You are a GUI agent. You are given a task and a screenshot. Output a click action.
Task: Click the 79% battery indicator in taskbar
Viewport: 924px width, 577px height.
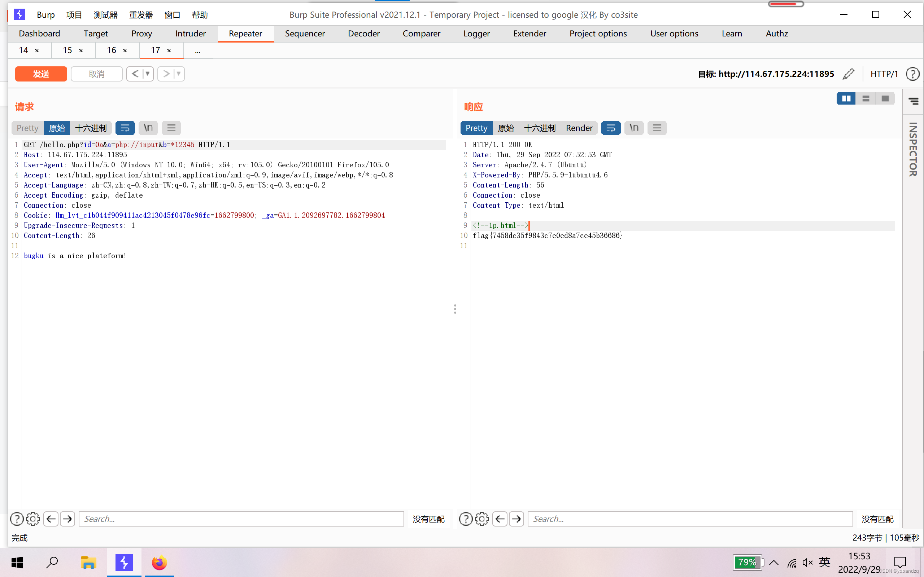click(748, 563)
